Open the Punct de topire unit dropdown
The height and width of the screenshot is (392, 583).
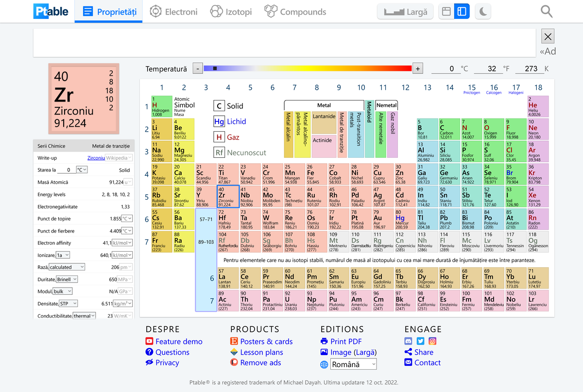127,219
